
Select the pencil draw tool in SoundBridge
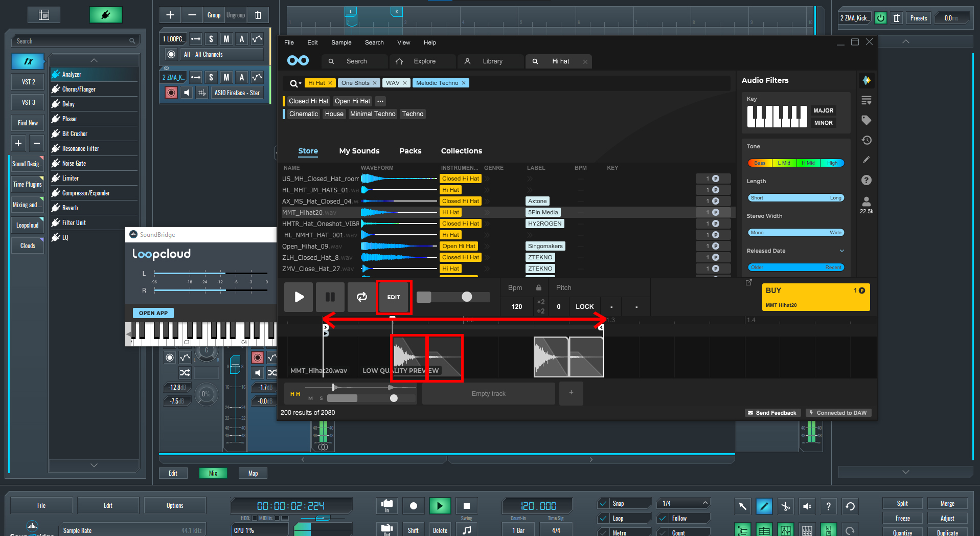click(x=764, y=506)
